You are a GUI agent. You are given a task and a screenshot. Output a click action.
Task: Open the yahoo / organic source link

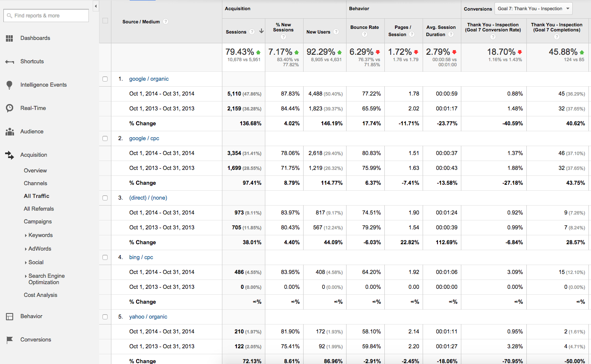pos(148,317)
